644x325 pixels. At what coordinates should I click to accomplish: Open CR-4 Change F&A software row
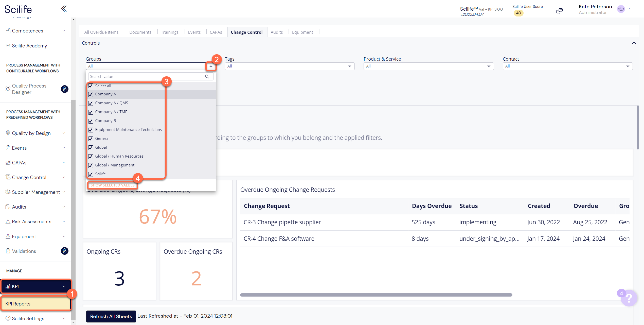tap(435, 239)
